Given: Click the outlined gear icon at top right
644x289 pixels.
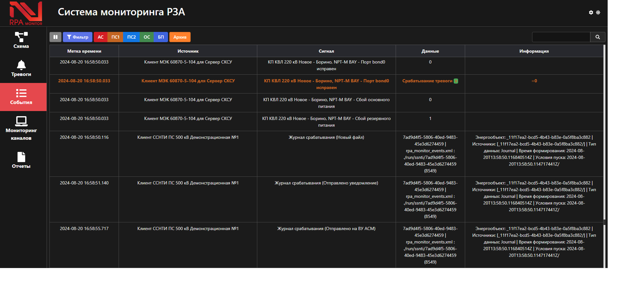Looking at the screenshot, I should [598, 12].
